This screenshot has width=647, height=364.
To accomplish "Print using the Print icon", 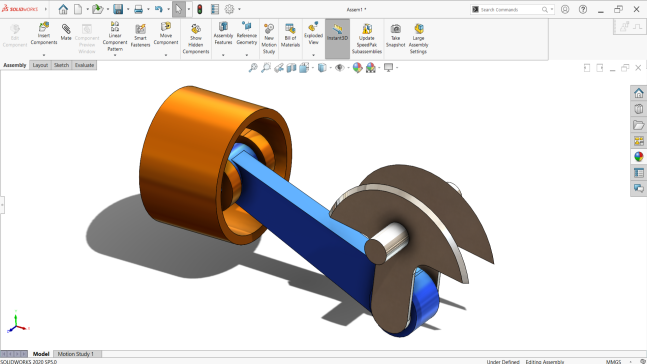I will 138,9.
